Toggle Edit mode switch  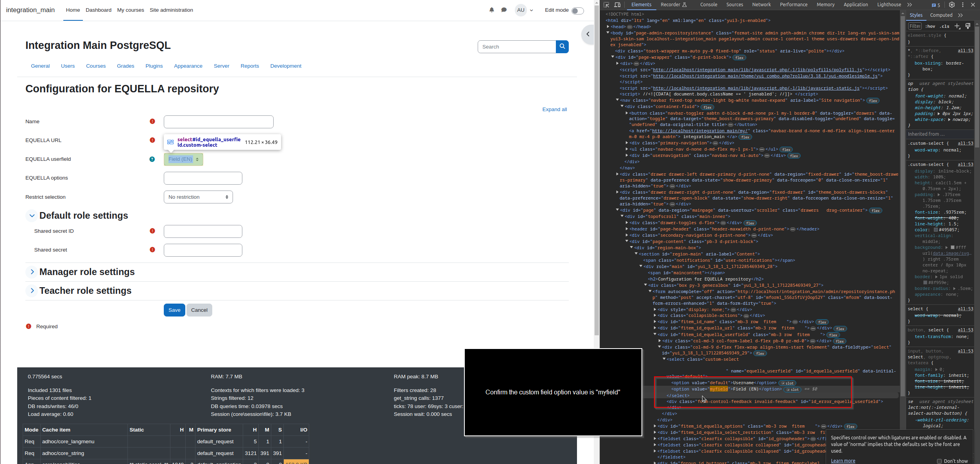(x=578, y=11)
